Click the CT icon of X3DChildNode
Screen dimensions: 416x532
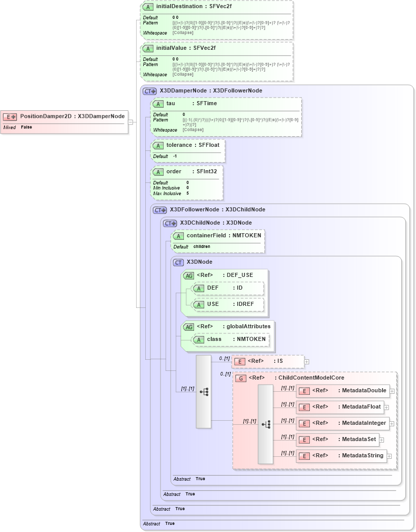[170, 223]
